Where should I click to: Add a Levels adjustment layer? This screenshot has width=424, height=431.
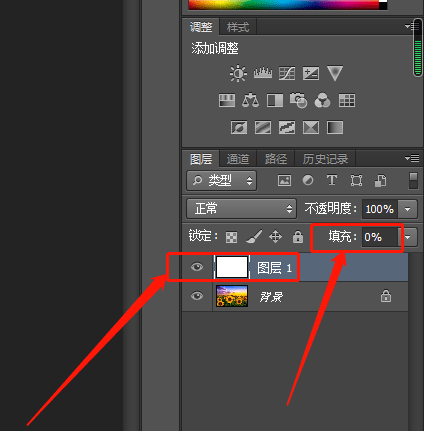[263, 73]
